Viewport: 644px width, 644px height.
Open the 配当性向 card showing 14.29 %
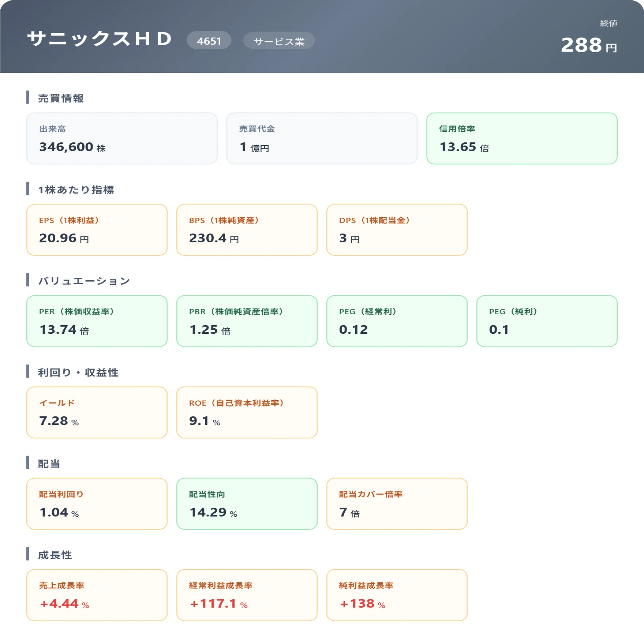point(247,504)
